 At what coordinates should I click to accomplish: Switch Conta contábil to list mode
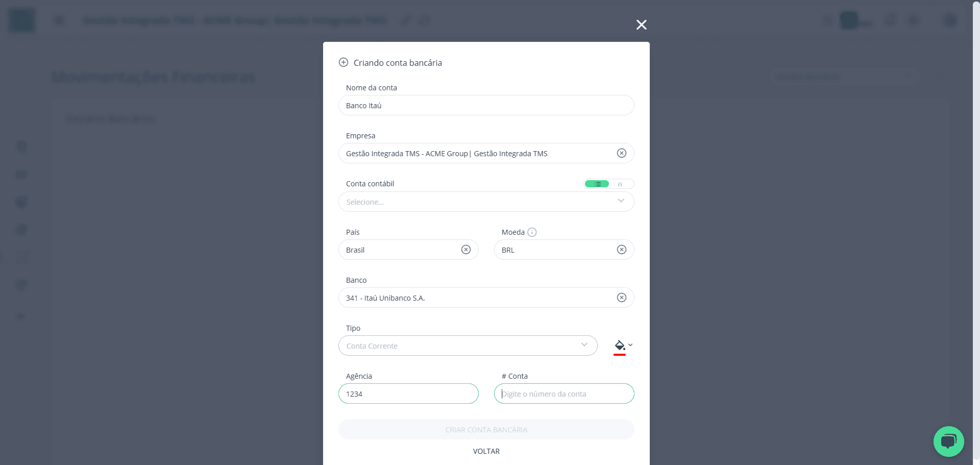597,184
